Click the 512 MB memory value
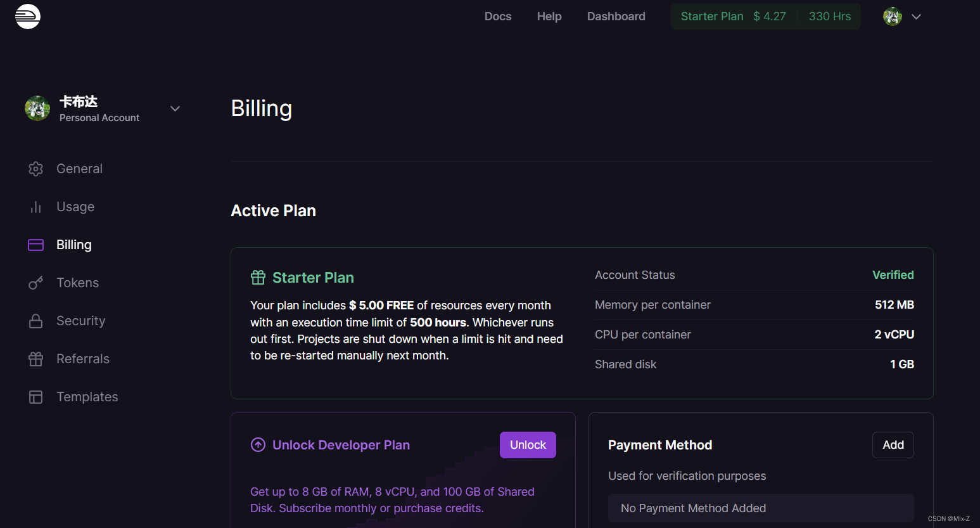Viewport: 980px width, 528px height. pyautogui.click(x=894, y=305)
